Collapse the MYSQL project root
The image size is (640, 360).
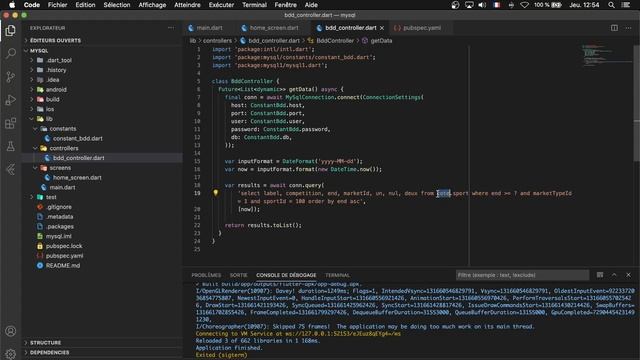pyautogui.click(x=39, y=51)
